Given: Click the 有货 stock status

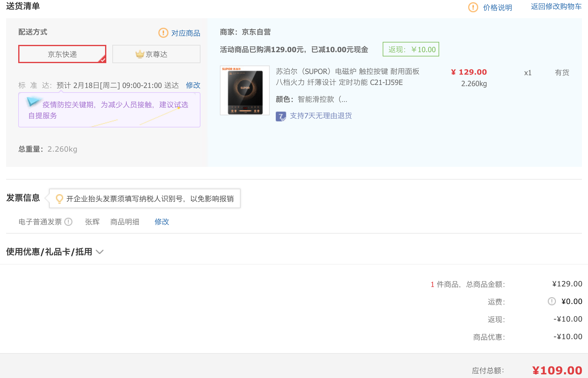Looking at the screenshot, I should 562,73.
